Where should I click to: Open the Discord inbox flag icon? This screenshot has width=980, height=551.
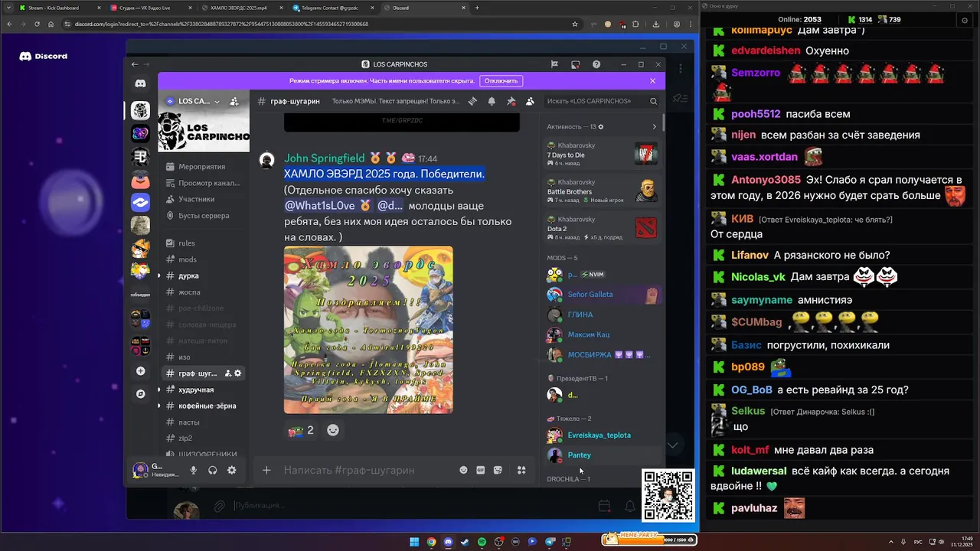click(554, 64)
